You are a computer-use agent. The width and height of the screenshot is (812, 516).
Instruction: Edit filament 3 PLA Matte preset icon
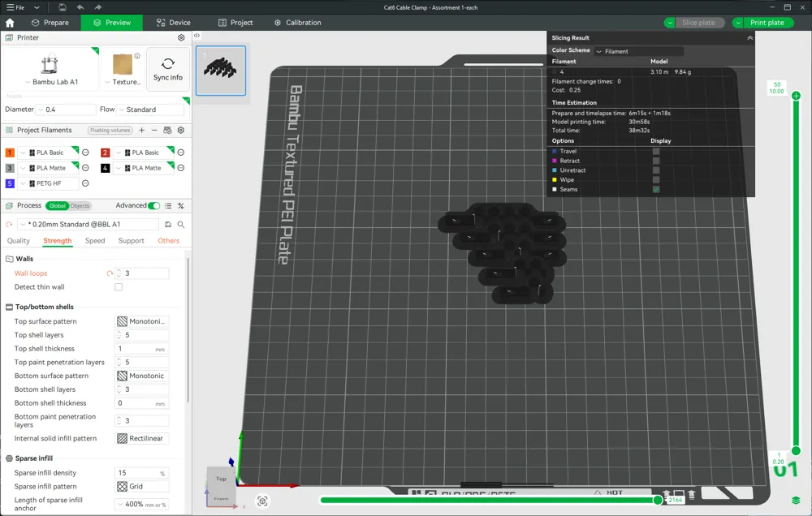click(85, 168)
